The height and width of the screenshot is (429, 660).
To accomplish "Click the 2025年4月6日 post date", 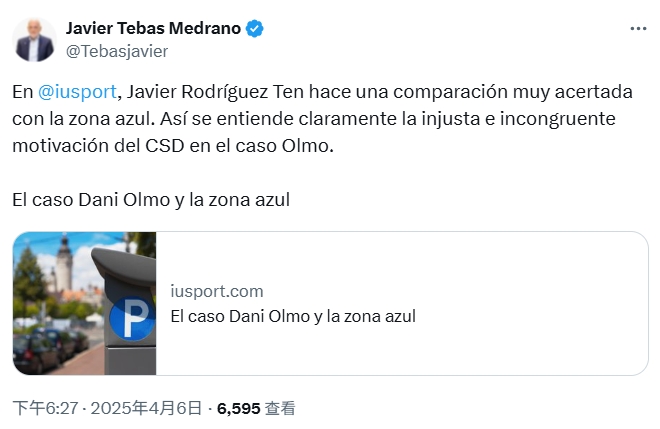I will tap(152, 408).
